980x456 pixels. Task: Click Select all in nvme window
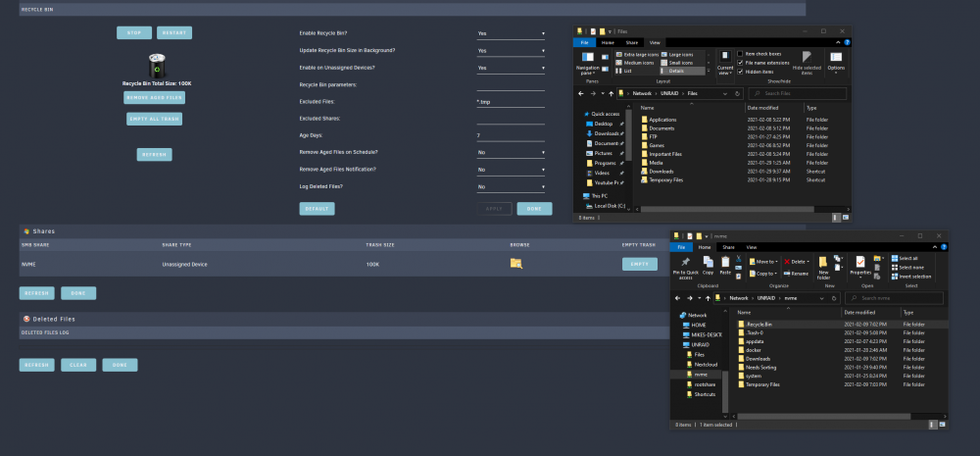coord(905,258)
